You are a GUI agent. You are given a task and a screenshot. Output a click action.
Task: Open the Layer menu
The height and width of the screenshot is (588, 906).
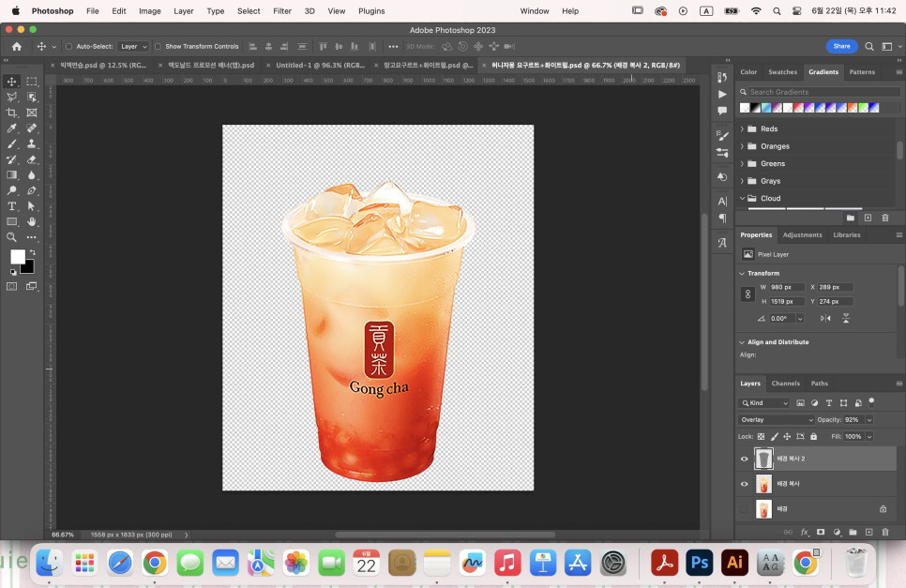pyautogui.click(x=183, y=11)
